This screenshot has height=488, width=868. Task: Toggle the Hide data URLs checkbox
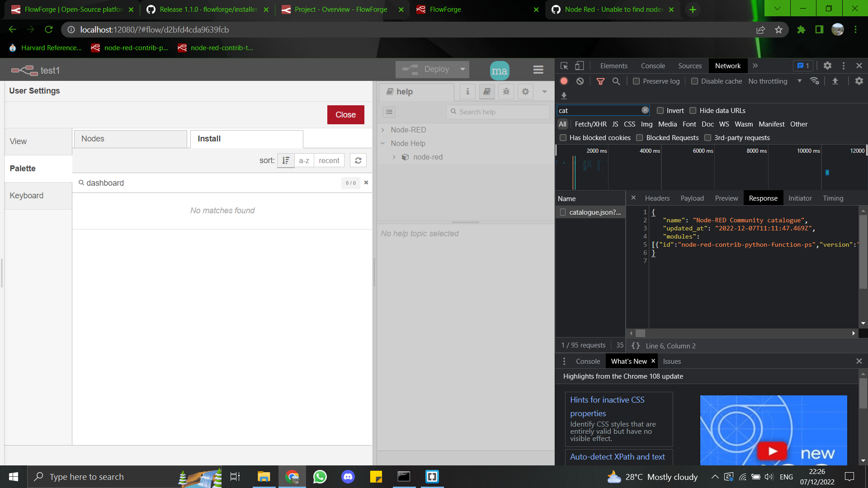pos(693,110)
